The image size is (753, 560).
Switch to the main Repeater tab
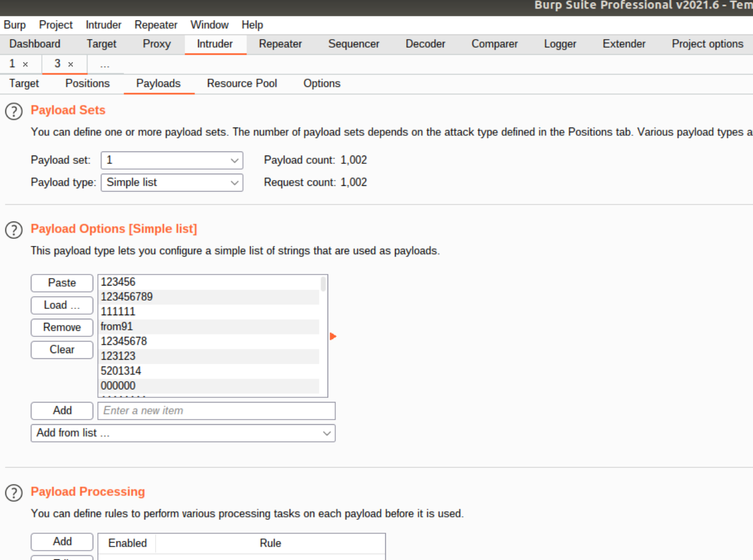[280, 44]
